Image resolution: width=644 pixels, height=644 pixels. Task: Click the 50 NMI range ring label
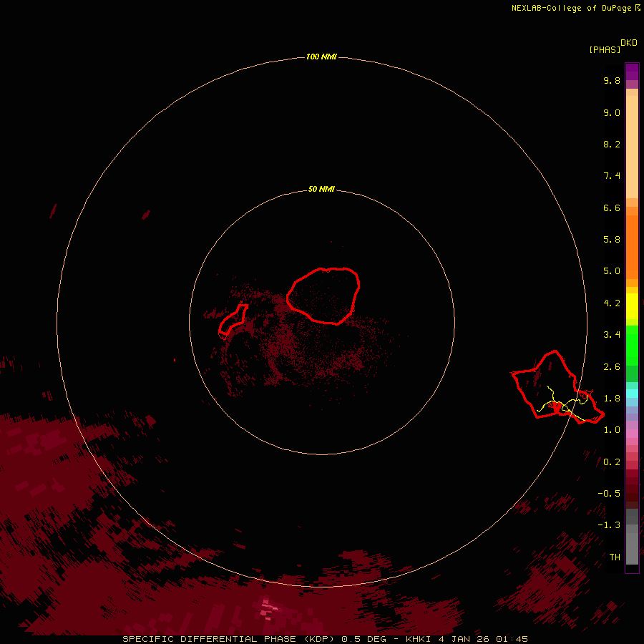point(321,189)
